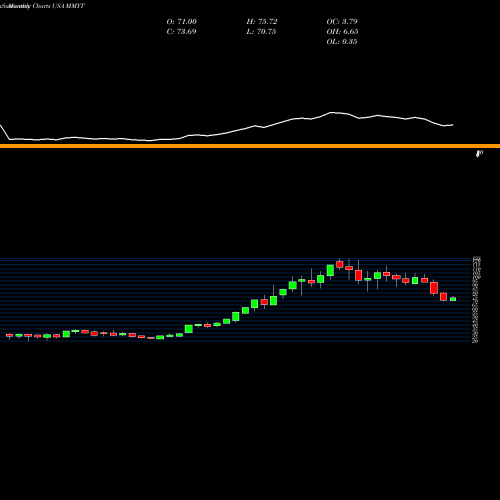Click the orange horizontal line separator
The width and height of the screenshot is (500, 500).
click(x=250, y=146)
